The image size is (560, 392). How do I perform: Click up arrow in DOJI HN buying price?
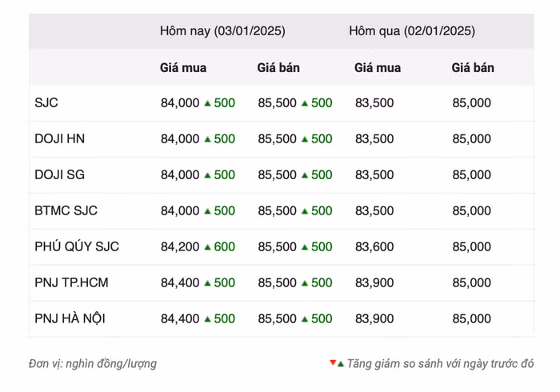coord(207,139)
